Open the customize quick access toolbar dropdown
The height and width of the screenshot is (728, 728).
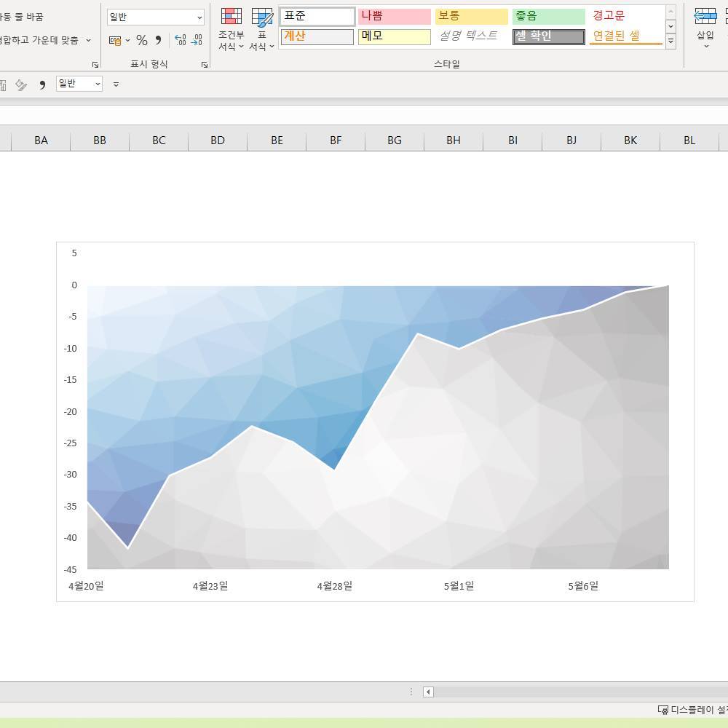point(116,84)
